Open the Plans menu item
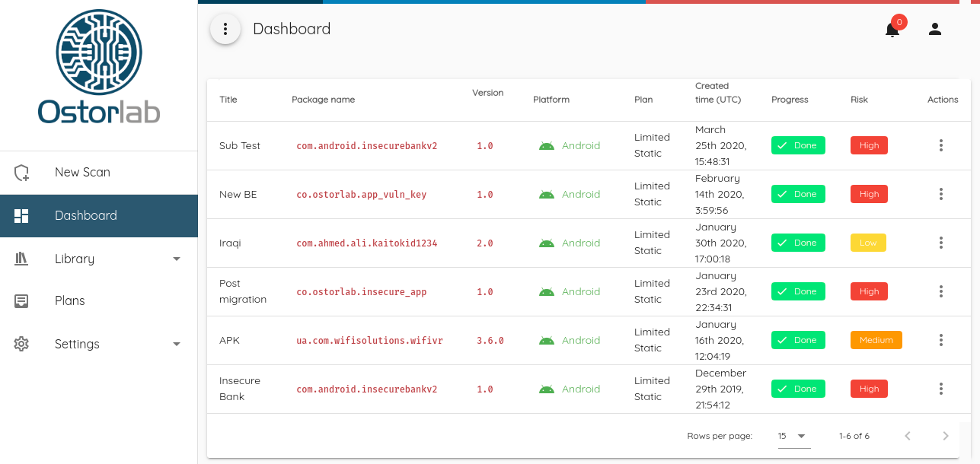The image size is (980, 464). 99,301
